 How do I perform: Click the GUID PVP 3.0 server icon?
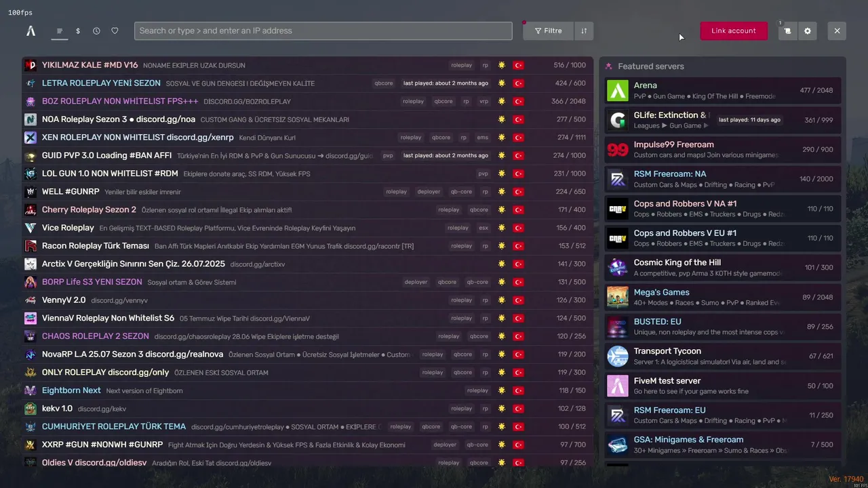pyautogui.click(x=31, y=155)
